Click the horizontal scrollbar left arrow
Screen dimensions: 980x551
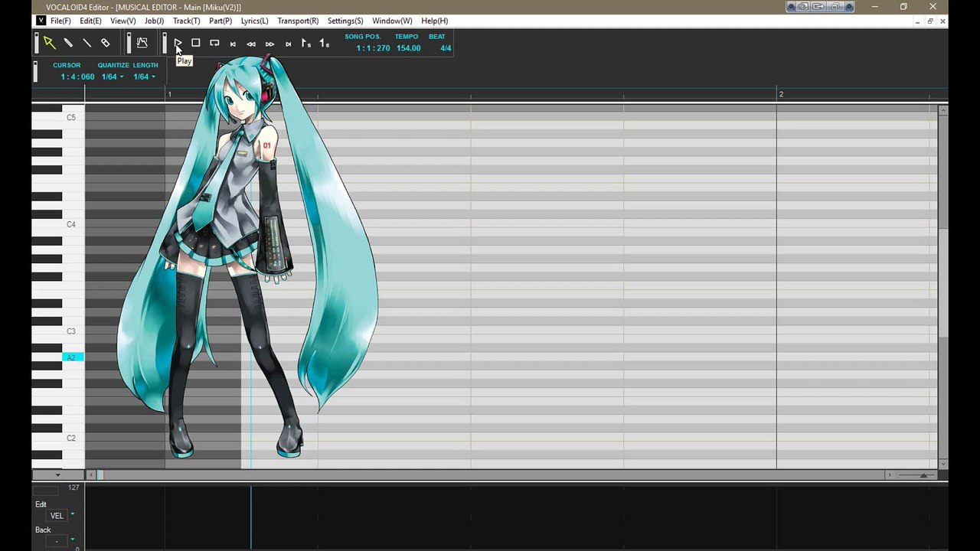coord(91,475)
